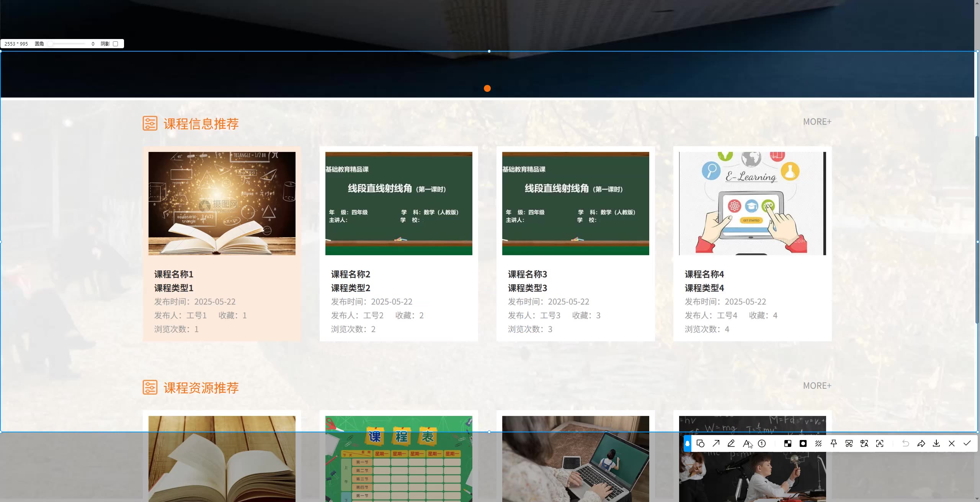Screen dimensions: 980x502
Task: Click the share forward arrow icon
Action: (x=921, y=443)
